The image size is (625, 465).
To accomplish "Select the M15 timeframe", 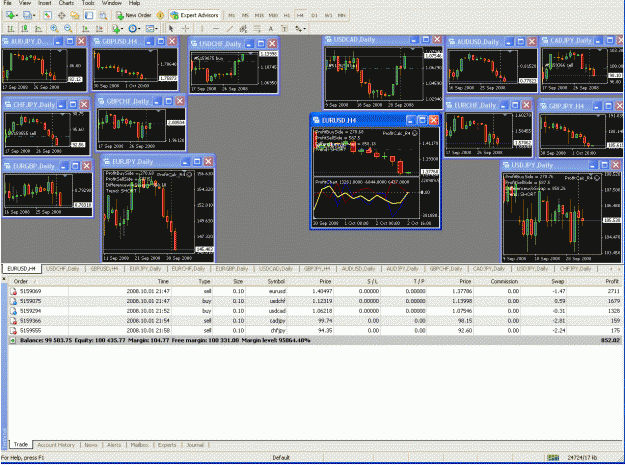I will 259,16.
